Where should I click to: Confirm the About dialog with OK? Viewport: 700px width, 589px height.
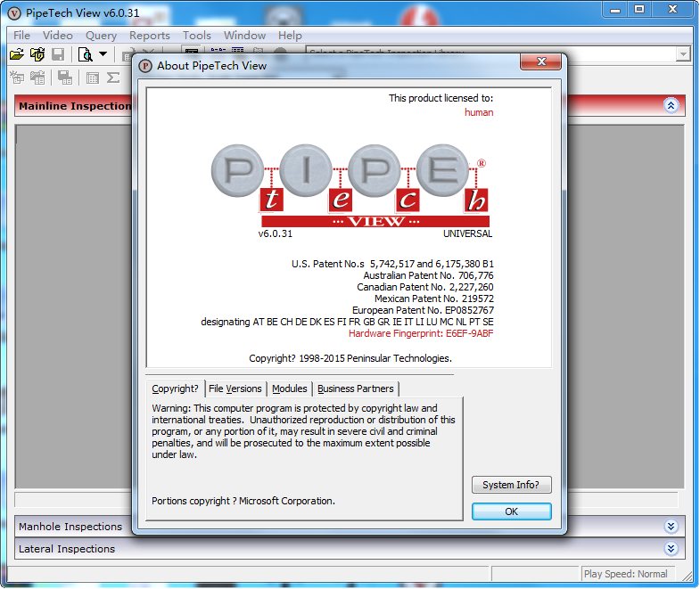(x=511, y=511)
